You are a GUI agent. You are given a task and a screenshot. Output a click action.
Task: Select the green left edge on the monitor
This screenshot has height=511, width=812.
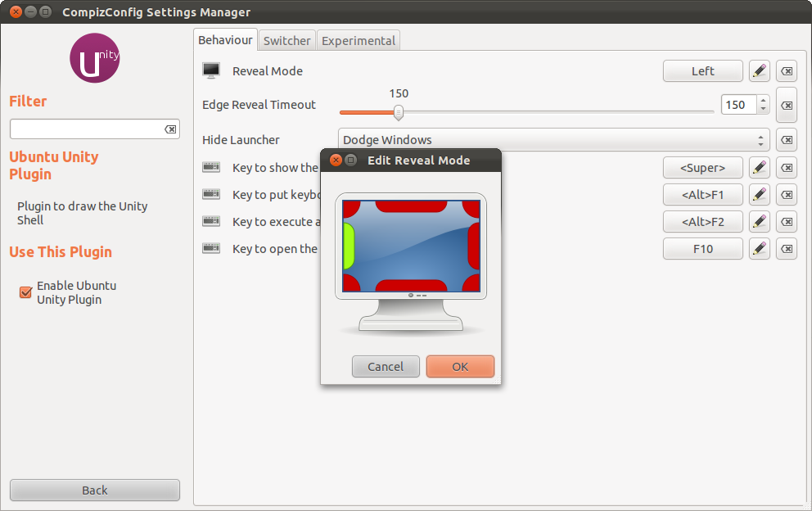coord(349,246)
